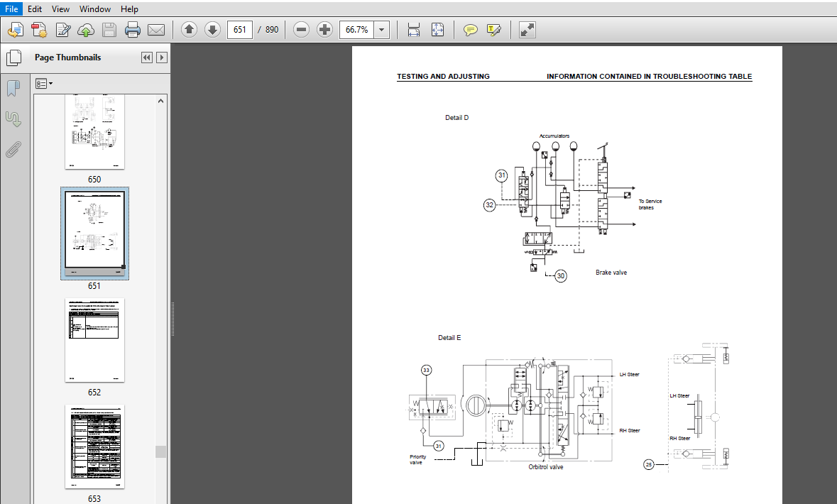The width and height of the screenshot is (837, 504).
Task: Click the Open file toolbar icon
Action: point(16,30)
